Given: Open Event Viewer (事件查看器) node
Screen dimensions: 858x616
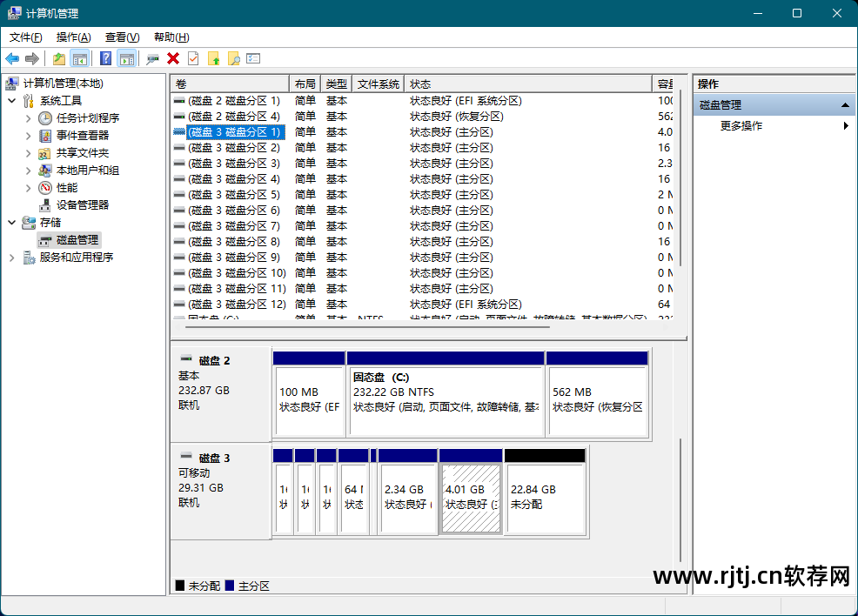Looking at the screenshot, I should point(82,135).
